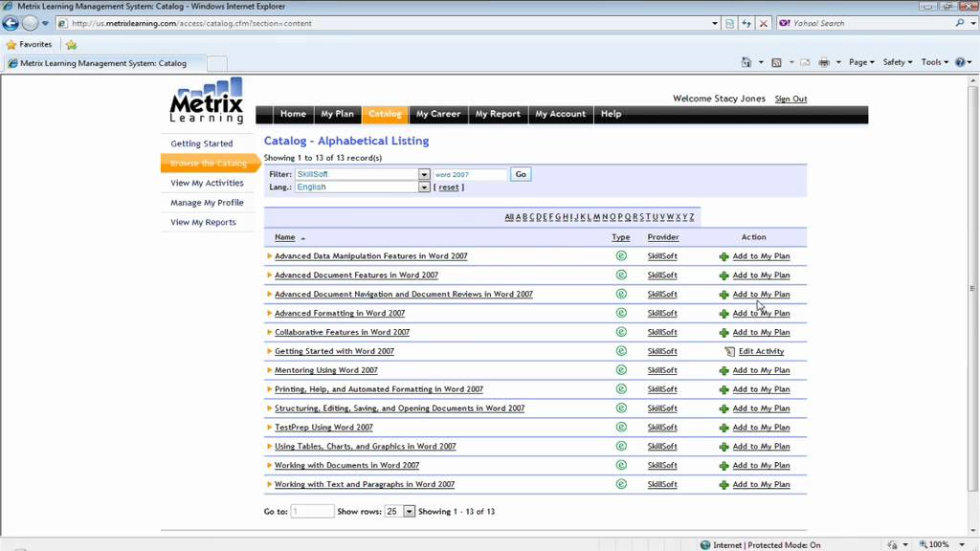Open the My Account navigation tab
980x551 pixels.
pyautogui.click(x=560, y=114)
